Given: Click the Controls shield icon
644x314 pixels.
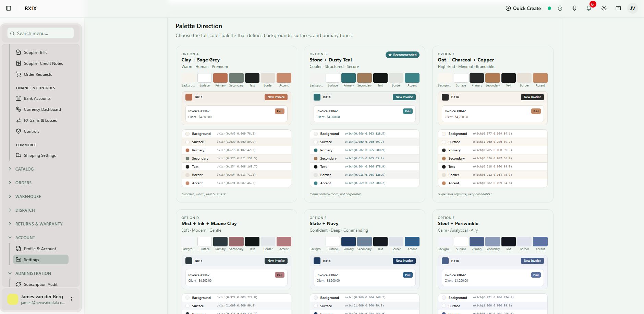Looking at the screenshot, I should pyautogui.click(x=19, y=131).
